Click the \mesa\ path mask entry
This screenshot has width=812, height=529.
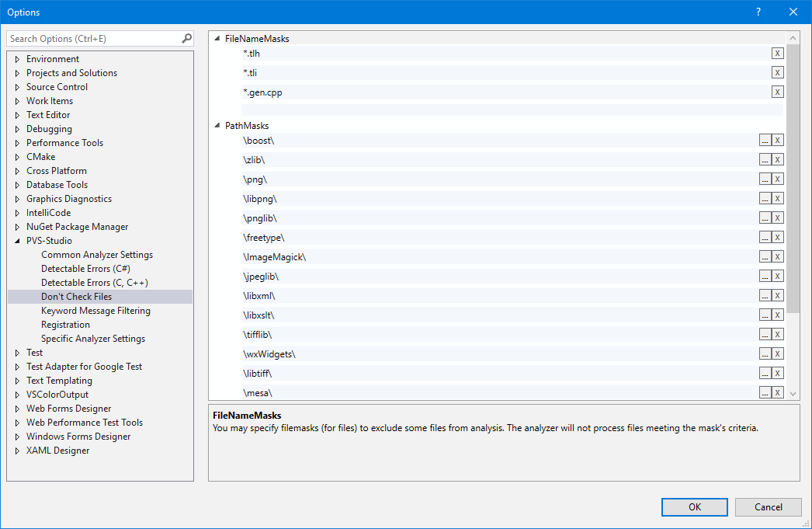[x=500, y=393]
